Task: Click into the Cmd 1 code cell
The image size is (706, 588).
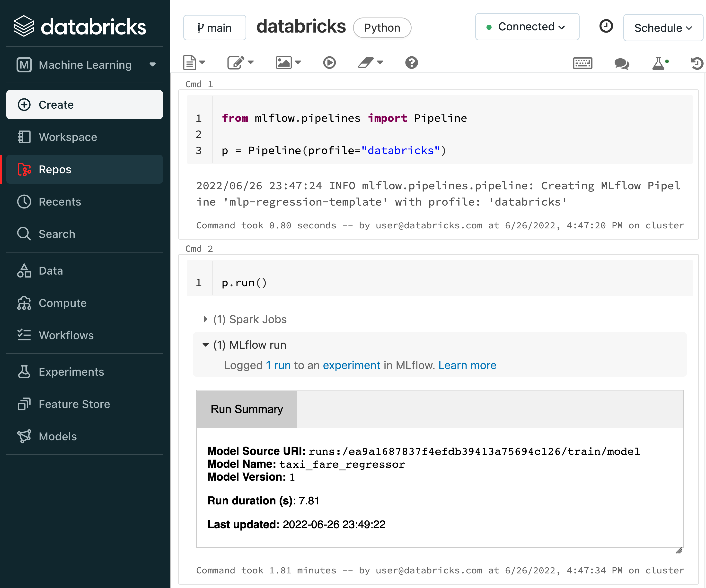Action: (439, 130)
